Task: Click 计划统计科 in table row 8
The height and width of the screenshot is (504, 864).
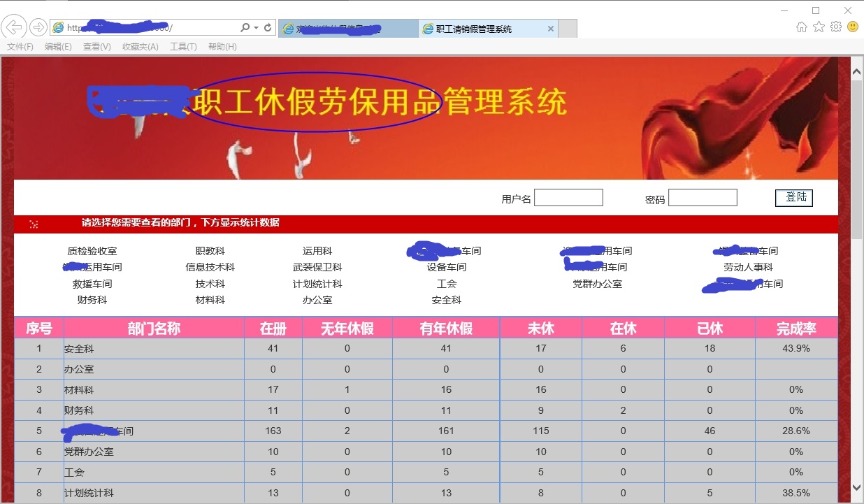Action: (x=89, y=494)
